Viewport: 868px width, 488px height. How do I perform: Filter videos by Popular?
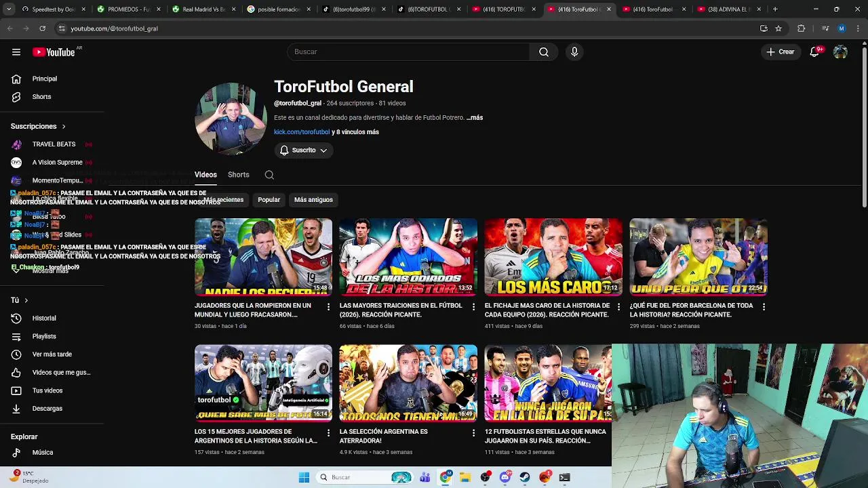pyautogui.click(x=269, y=200)
